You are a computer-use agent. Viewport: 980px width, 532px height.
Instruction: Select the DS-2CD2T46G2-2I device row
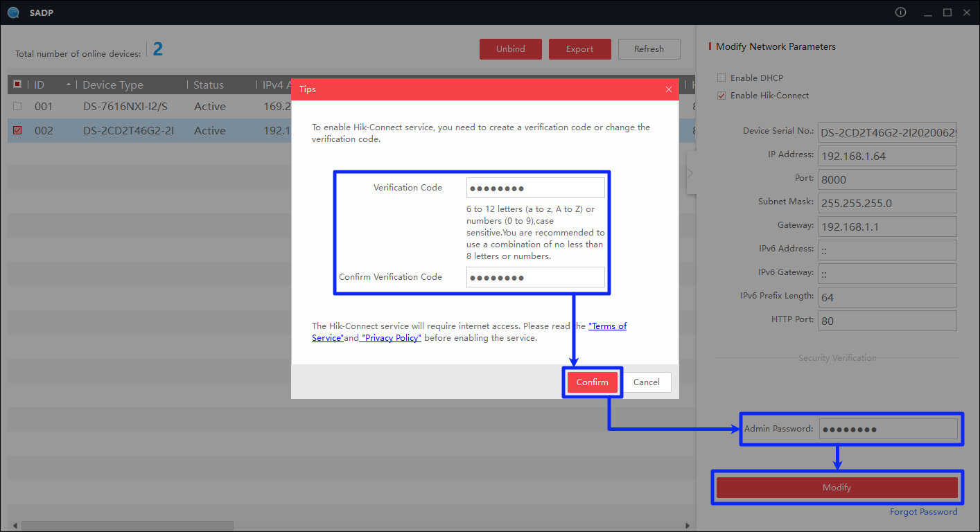[351, 130]
